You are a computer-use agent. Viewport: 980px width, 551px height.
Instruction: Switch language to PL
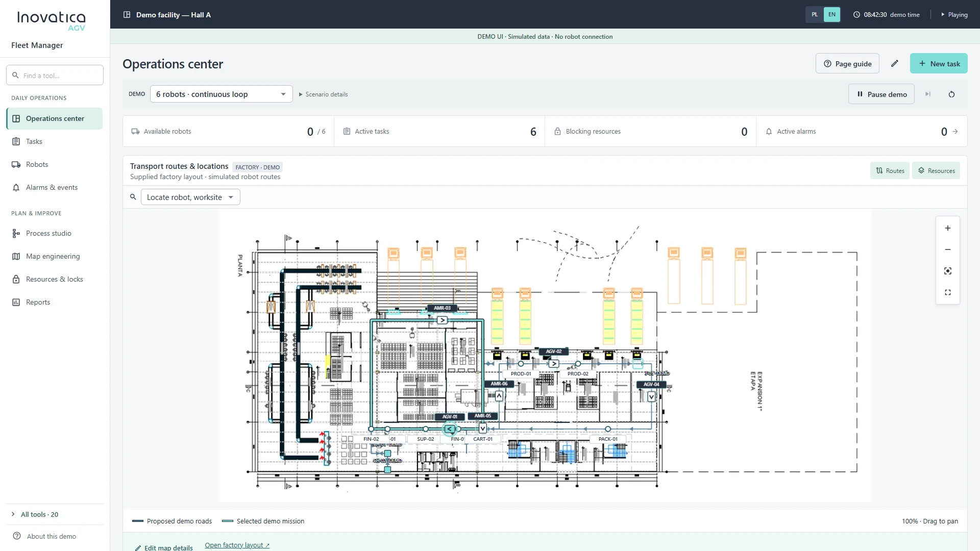click(x=815, y=15)
